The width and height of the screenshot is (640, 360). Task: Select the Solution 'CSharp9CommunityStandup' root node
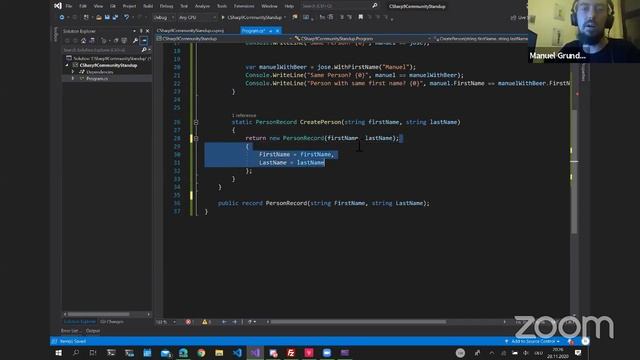point(108,58)
